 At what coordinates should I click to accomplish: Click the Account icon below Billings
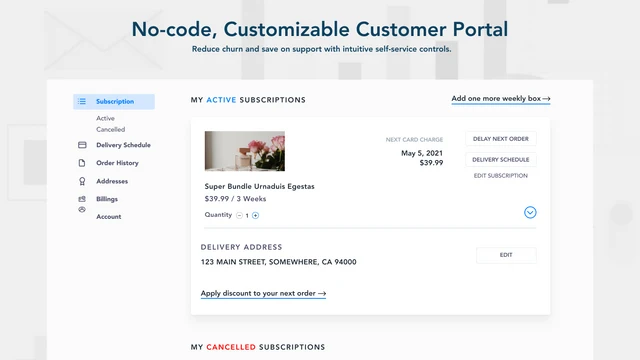coord(82,209)
